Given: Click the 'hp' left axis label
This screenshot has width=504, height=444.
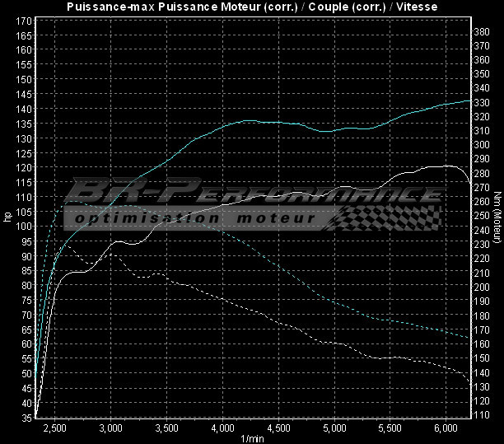Looking at the screenshot, I should (7, 217).
